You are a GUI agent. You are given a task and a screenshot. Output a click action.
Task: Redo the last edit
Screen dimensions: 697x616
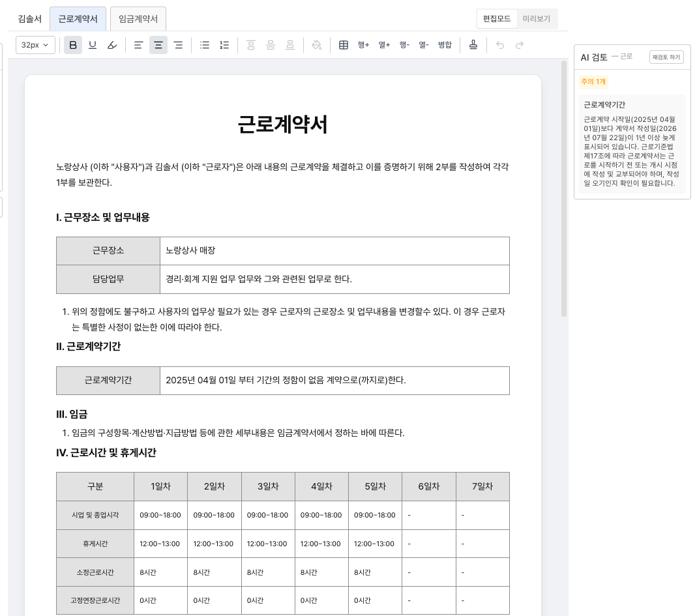pyautogui.click(x=520, y=45)
